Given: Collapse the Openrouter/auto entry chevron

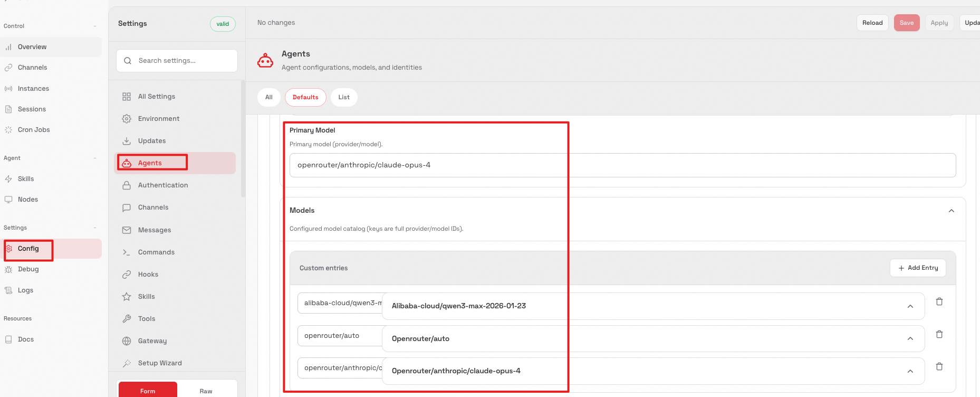Looking at the screenshot, I should (x=910, y=338).
